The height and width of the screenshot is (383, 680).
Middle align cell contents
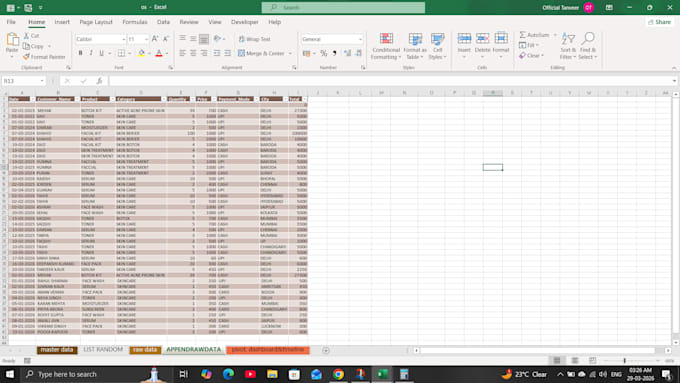(193, 39)
